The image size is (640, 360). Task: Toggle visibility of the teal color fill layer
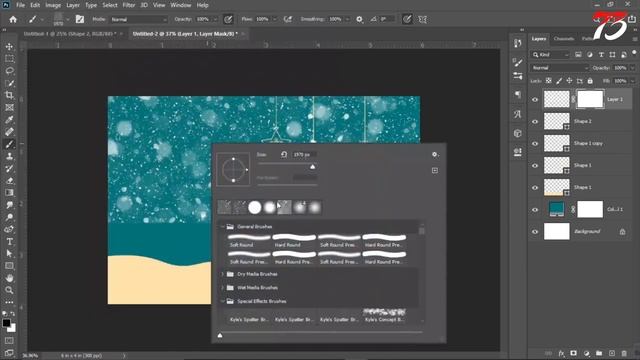535,209
